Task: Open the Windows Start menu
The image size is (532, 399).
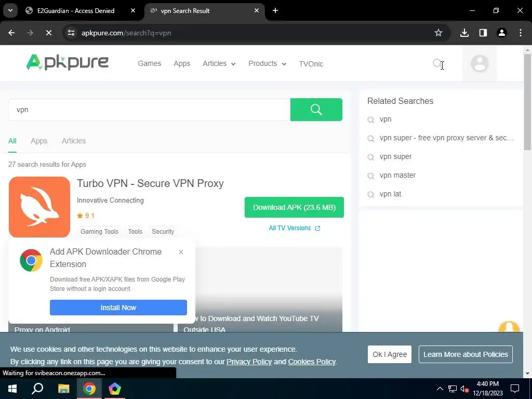Action: click(x=12, y=389)
